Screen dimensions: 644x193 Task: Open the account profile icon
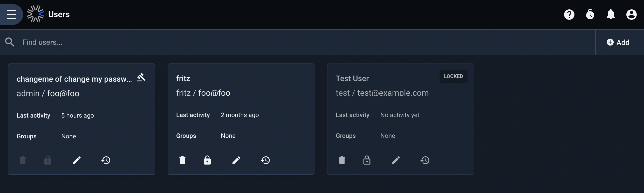pyautogui.click(x=632, y=15)
